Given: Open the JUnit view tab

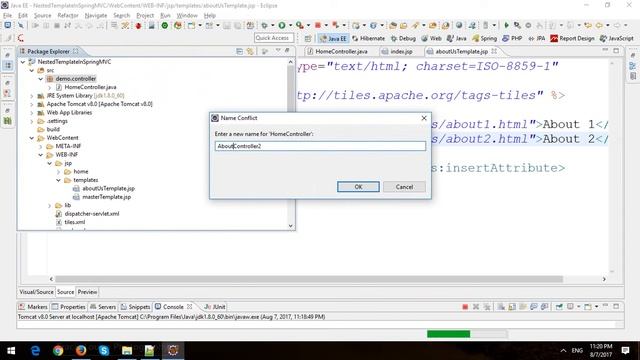Looking at the screenshot, I should [x=215, y=307].
